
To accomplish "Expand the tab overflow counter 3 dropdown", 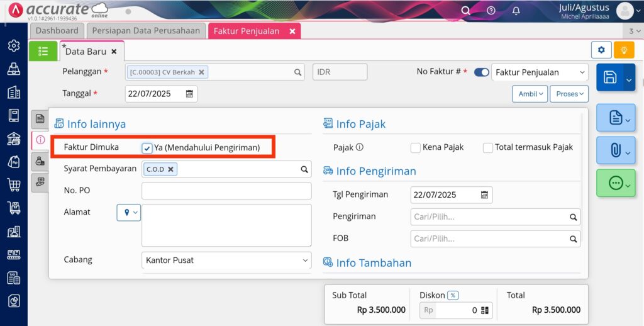I will point(635,31).
